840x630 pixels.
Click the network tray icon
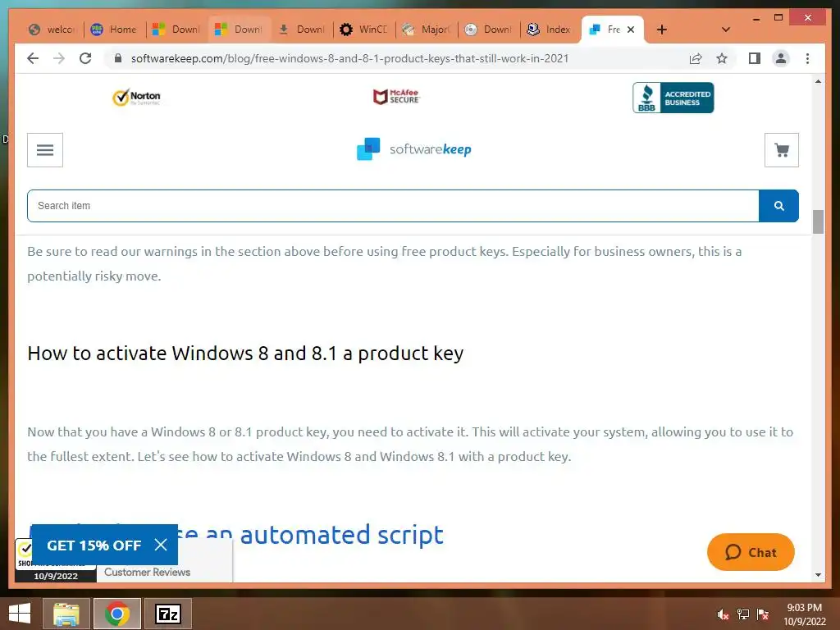tap(743, 614)
